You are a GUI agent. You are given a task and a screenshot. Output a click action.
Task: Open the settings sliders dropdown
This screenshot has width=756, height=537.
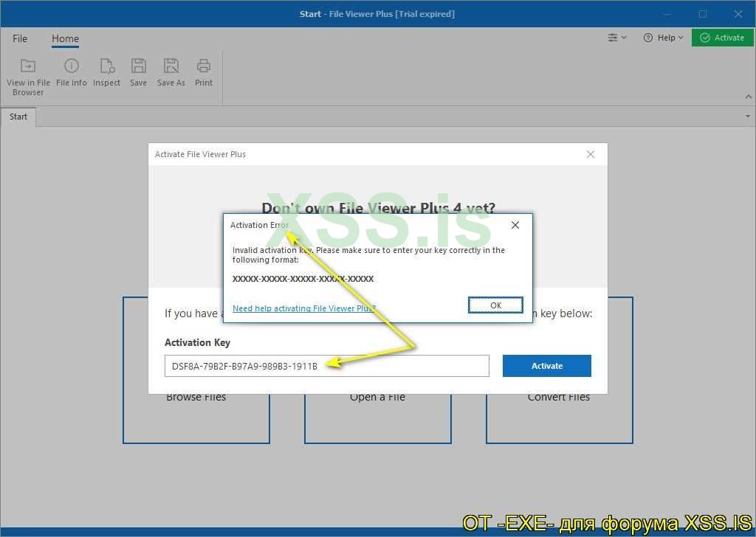pos(616,38)
